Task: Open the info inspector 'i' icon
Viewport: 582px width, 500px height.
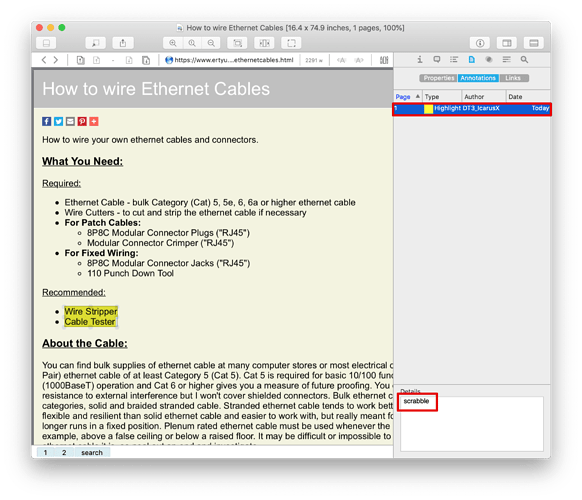Action: click(x=419, y=59)
